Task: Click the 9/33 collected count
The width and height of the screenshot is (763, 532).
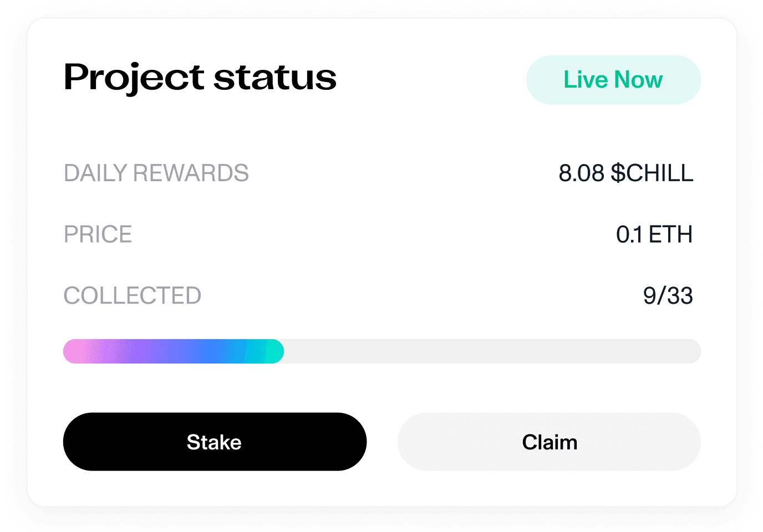Action: coord(668,295)
